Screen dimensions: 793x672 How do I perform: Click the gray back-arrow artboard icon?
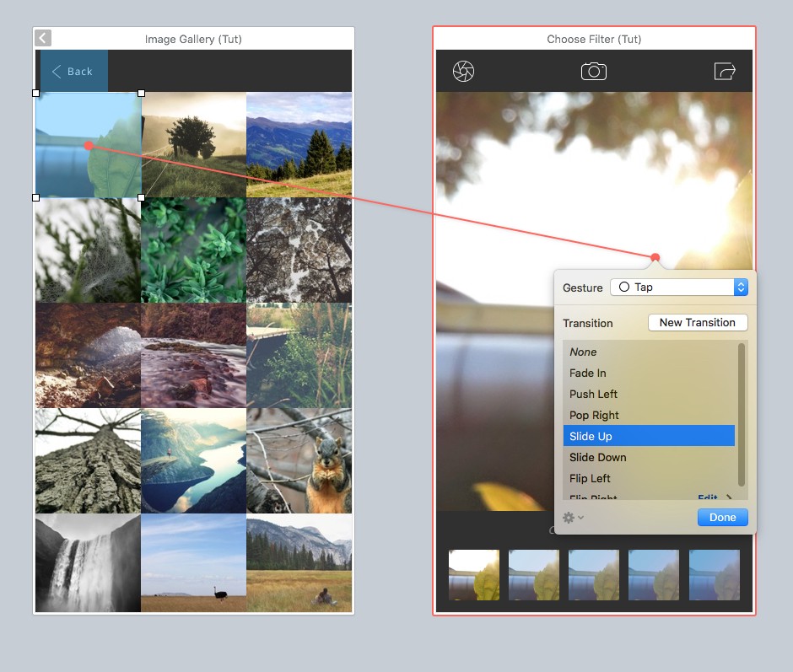click(x=43, y=38)
